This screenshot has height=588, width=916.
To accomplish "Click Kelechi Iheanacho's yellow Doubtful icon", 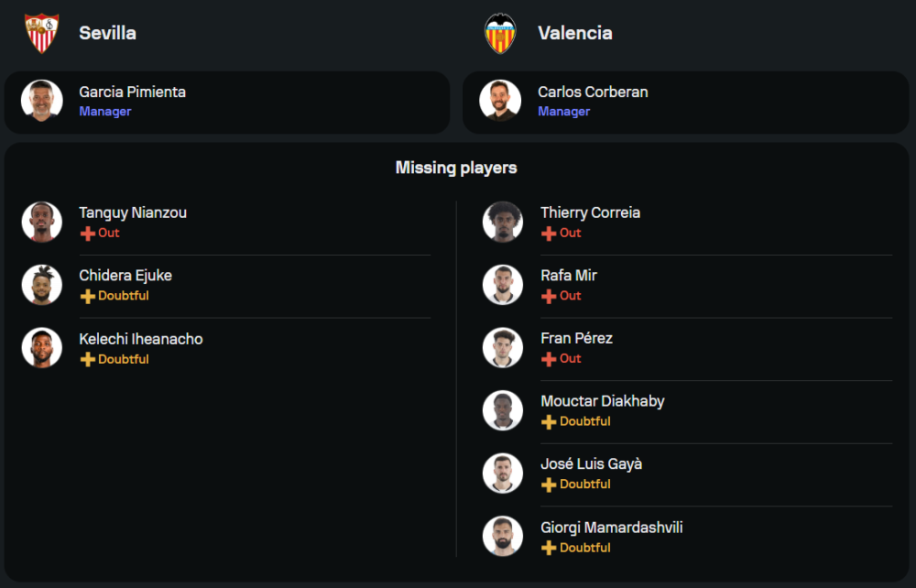I will pos(88,360).
